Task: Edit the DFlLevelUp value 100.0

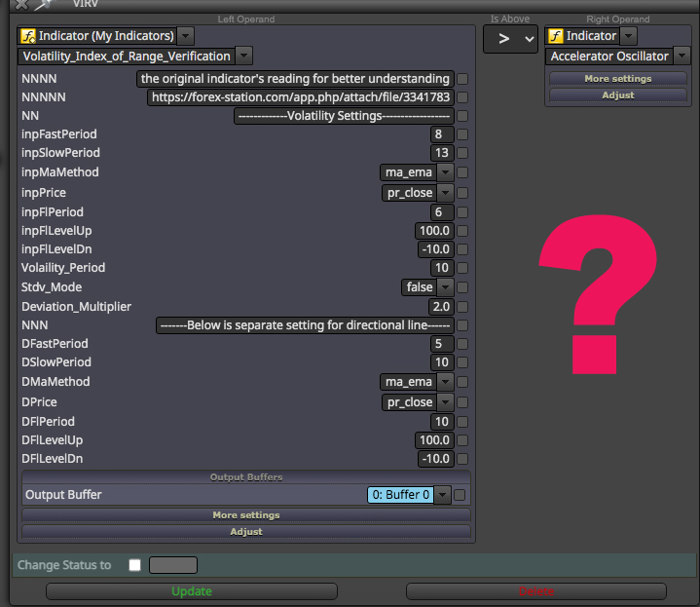Action: tap(434, 440)
